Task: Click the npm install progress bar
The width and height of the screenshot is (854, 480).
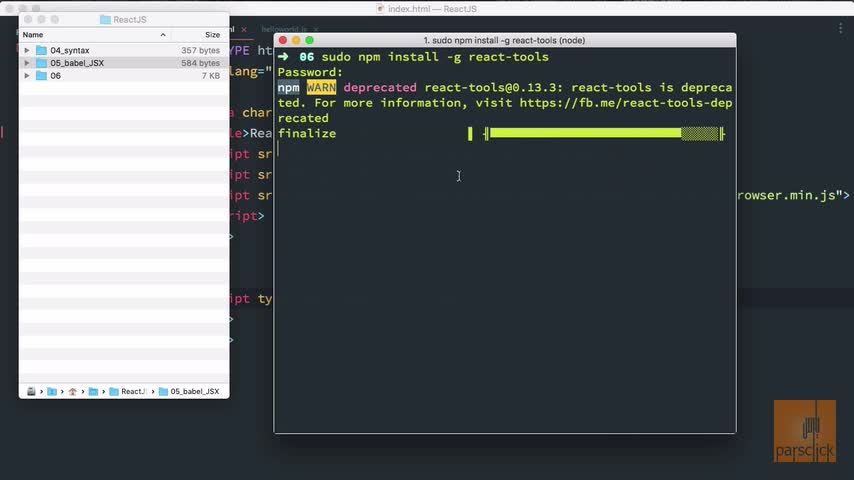Action: (x=603, y=133)
